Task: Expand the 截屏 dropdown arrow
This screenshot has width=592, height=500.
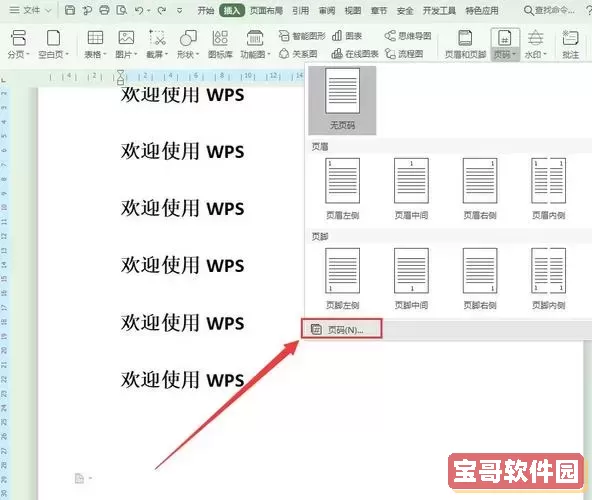Action: pos(166,54)
